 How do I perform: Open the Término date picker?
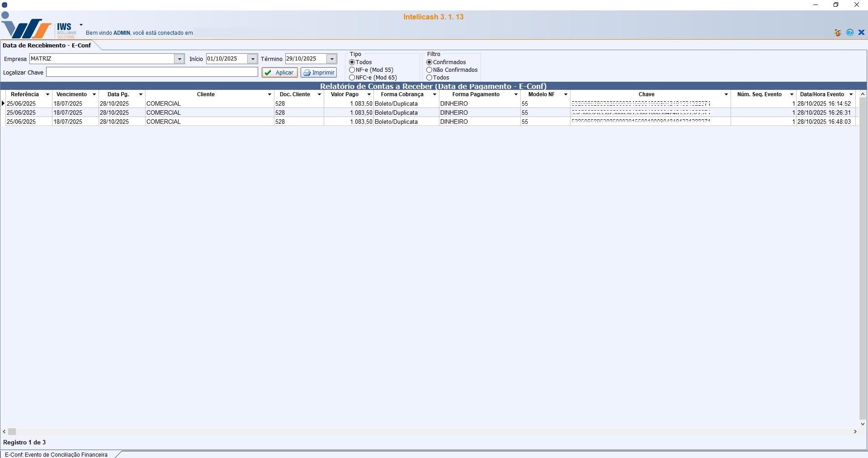coord(332,59)
